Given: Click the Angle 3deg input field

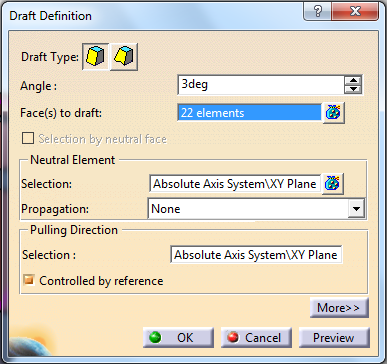Looking at the screenshot, I should tap(261, 85).
